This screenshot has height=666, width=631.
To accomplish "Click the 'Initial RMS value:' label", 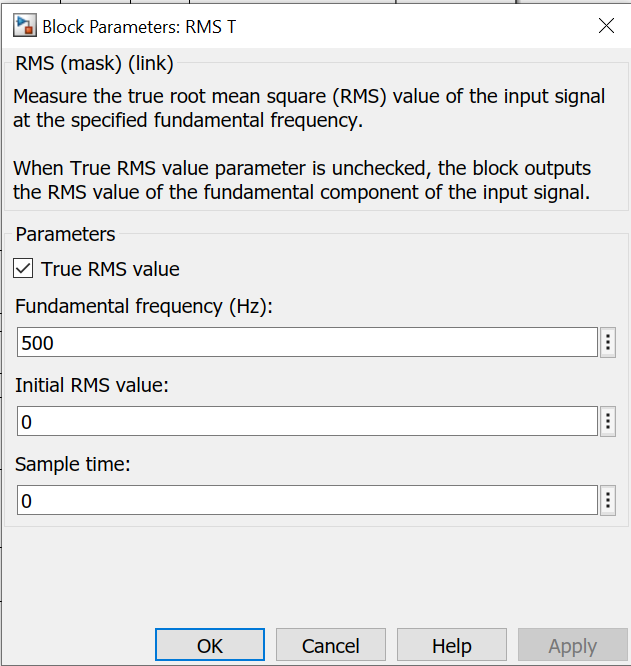I will pyautogui.click(x=92, y=385).
